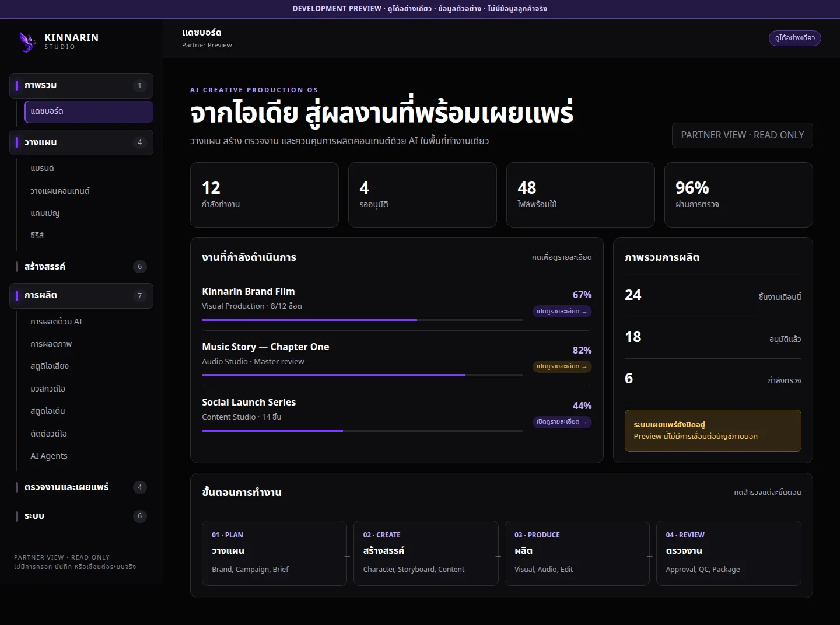Select the 04 · REVIEW workflow step
840x625 pixels.
click(x=729, y=553)
